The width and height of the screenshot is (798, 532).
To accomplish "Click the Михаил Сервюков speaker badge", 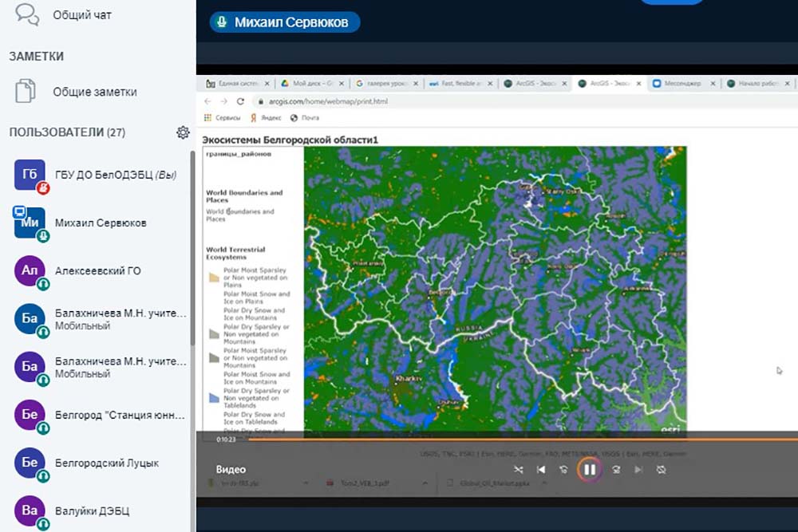I will pyautogui.click(x=285, y=22).
